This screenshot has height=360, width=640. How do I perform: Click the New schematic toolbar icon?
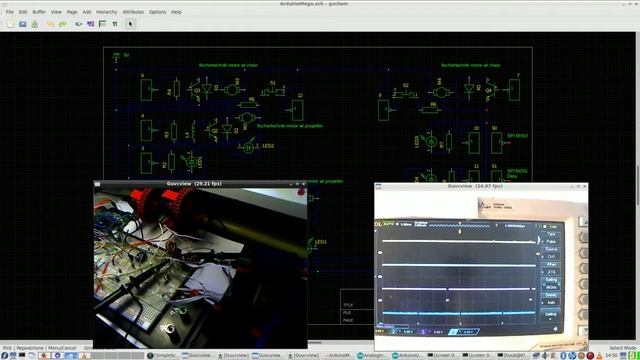coord(10,24)
